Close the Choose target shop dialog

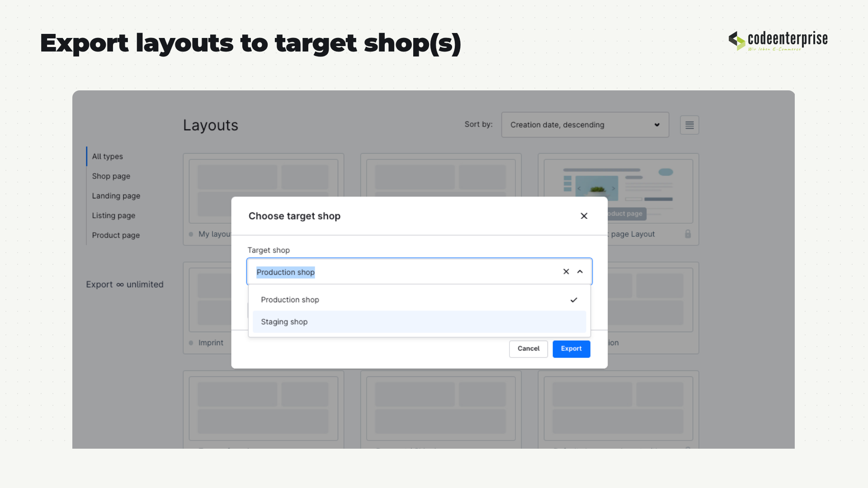(584, 216)
